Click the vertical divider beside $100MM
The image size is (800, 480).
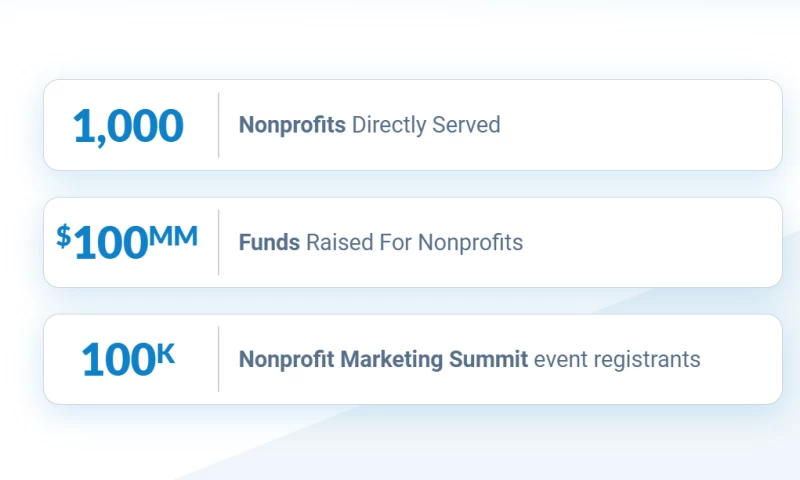pyautogui.click(x=219, y=242)
